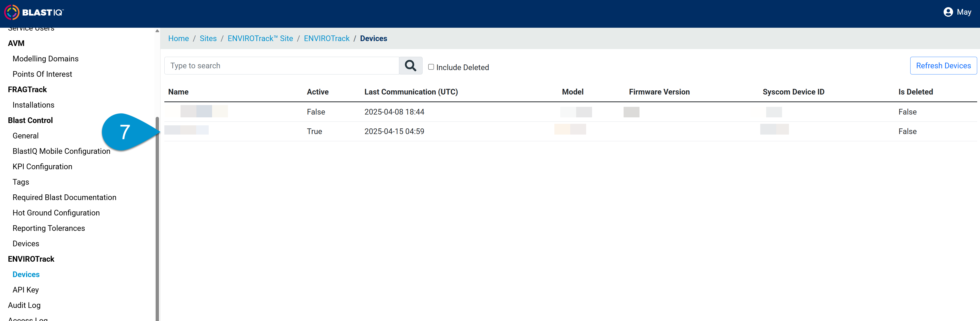980x321 pixels.
Task: Focus the Type to search field
Action: (x=282, y=65)
